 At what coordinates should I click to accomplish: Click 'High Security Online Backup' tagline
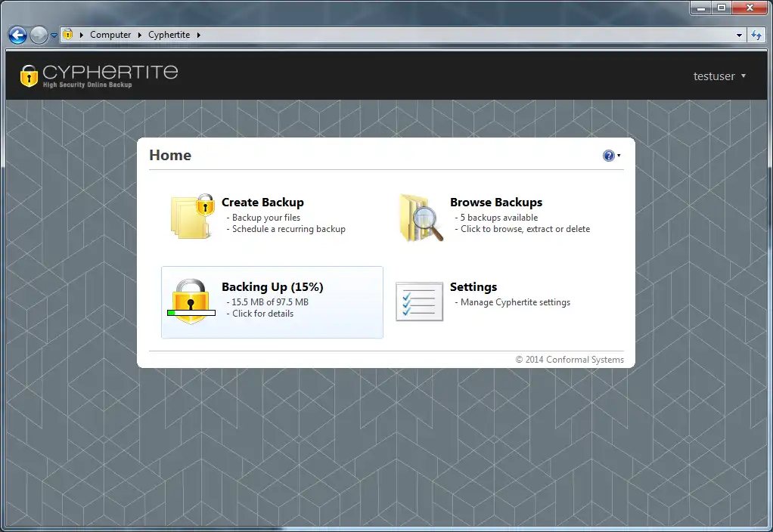pos(87,85)
